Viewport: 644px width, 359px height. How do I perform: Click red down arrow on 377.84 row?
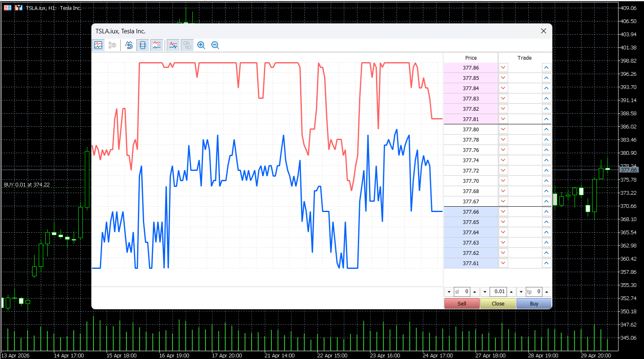[503, 88]
